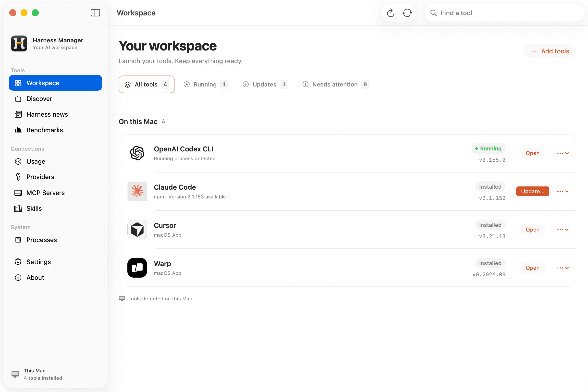This screenshot has height=392, width=588.
Task: Click the search magnifier icon
Action: pos(433,13)
